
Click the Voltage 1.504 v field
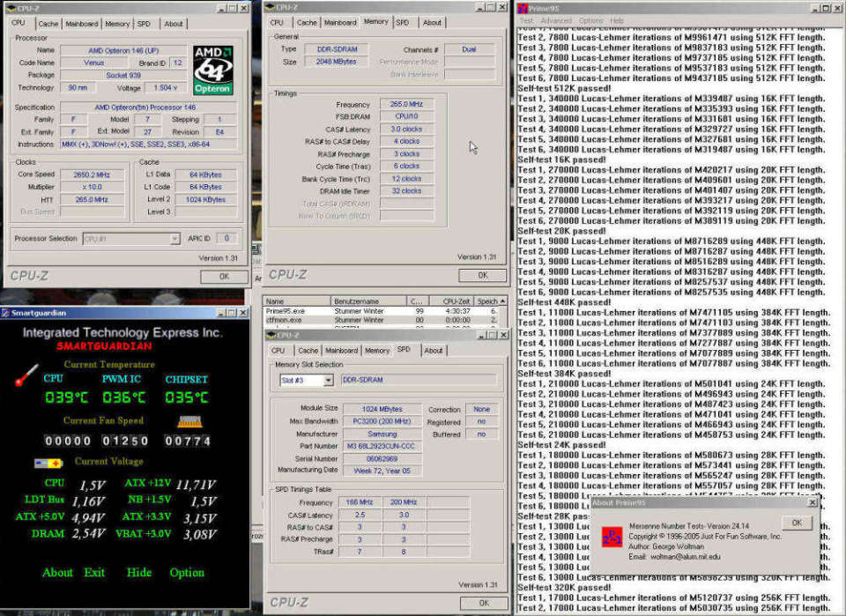[x=166, y=87]
